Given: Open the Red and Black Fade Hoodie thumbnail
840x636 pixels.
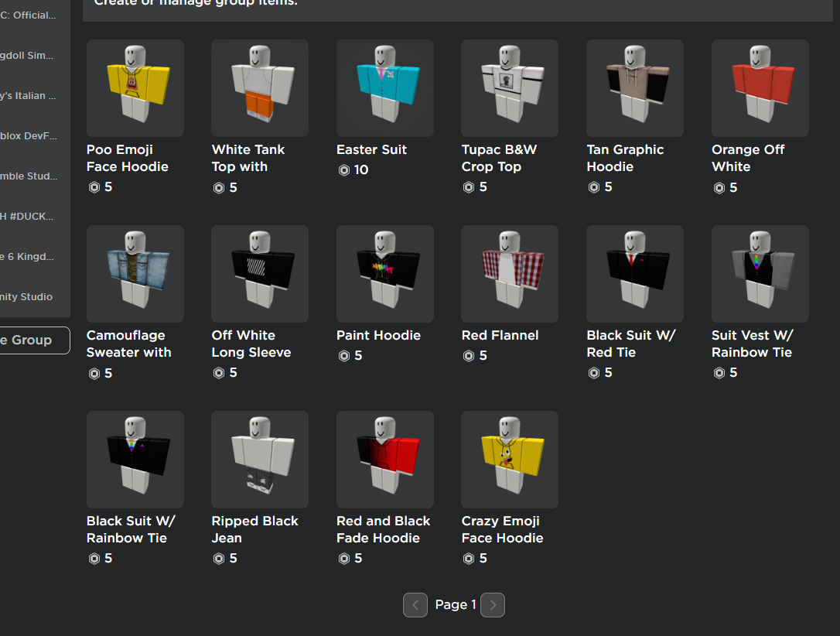Looking at the screenshot, I should coord(385,460).
